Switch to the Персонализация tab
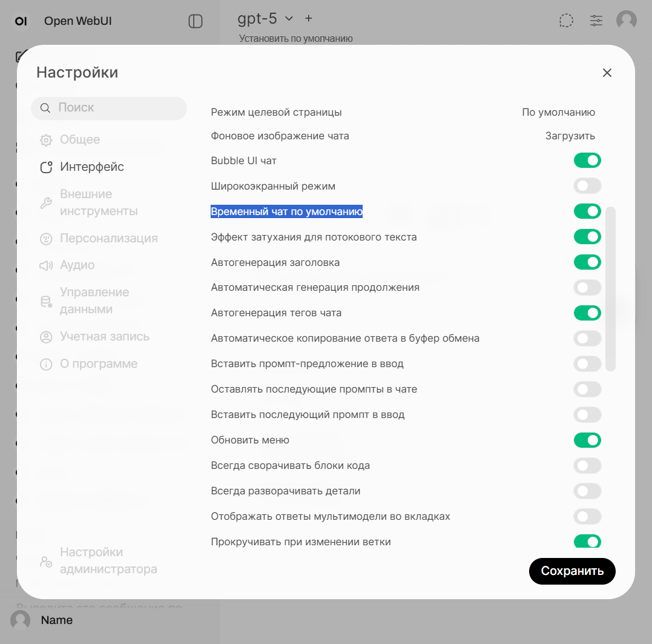The height and width of the screenshot is (644, 652). [x=99, y=239]
